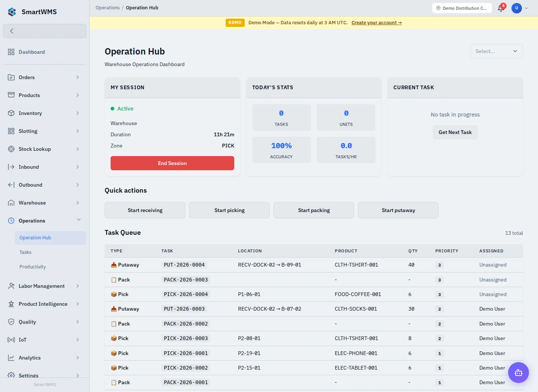Viewport: 538px width, 392px height.
Task: Click the Warehouse building icon
Action: 11,203
